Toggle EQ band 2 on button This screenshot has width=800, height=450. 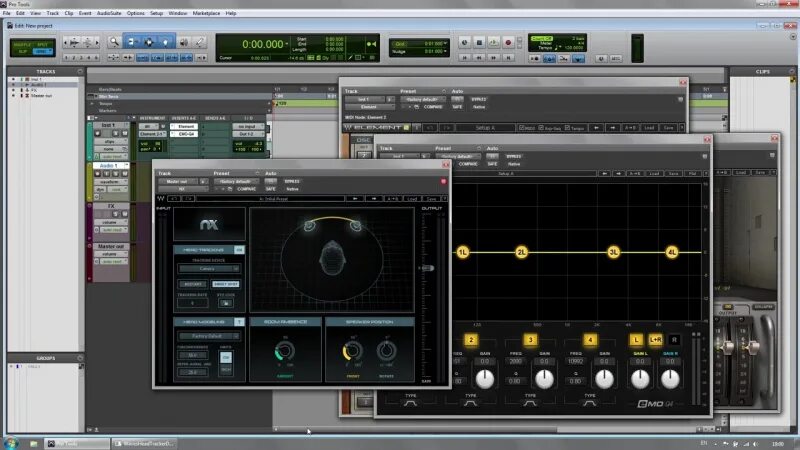pyautogui.click(x=471, y=340)
